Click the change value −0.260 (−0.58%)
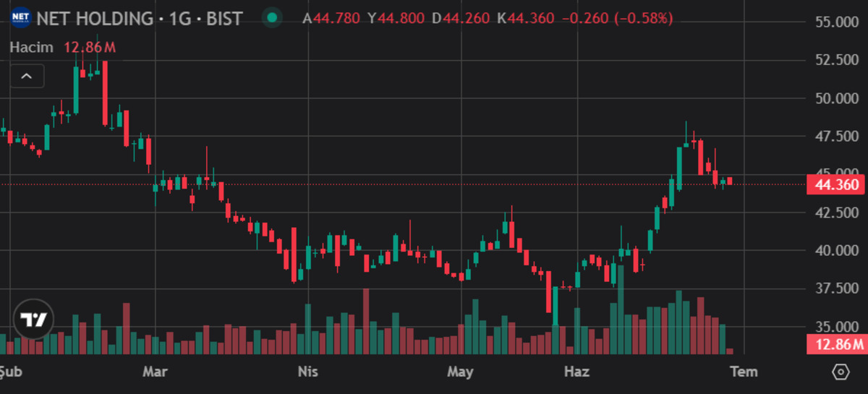 618,17
